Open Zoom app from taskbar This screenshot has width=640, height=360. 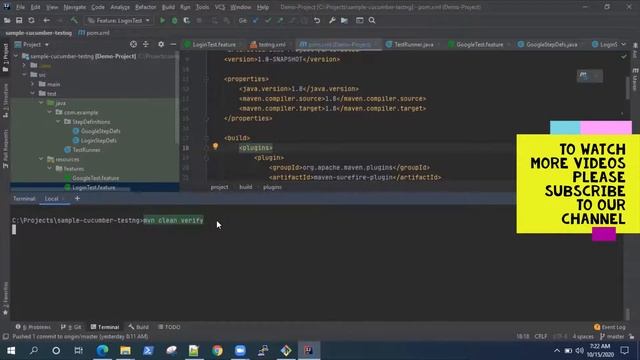(x=240, y=350)
